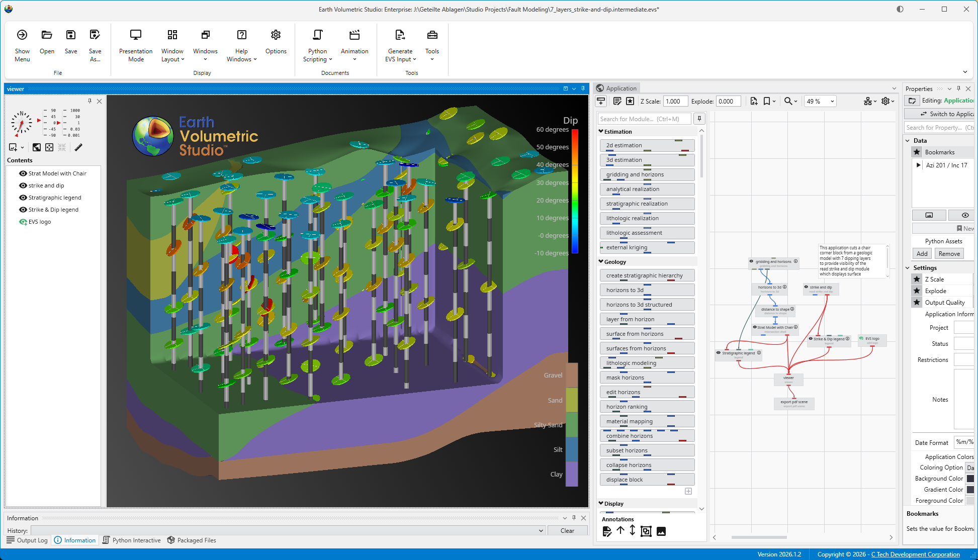Click the Background Color swatch in Application Colors
The width and height of the screenshot is (978, 560).
pyautogui.click(x=970, y=478)
